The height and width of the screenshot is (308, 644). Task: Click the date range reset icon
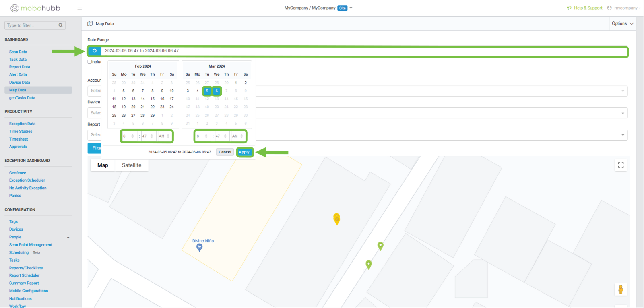(x=95, y=51)
